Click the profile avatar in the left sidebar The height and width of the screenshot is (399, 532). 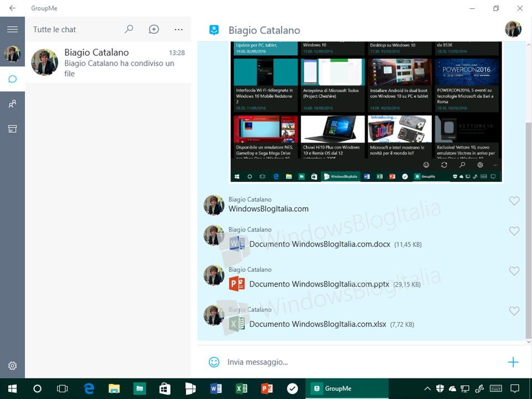[x=12, y=54]
